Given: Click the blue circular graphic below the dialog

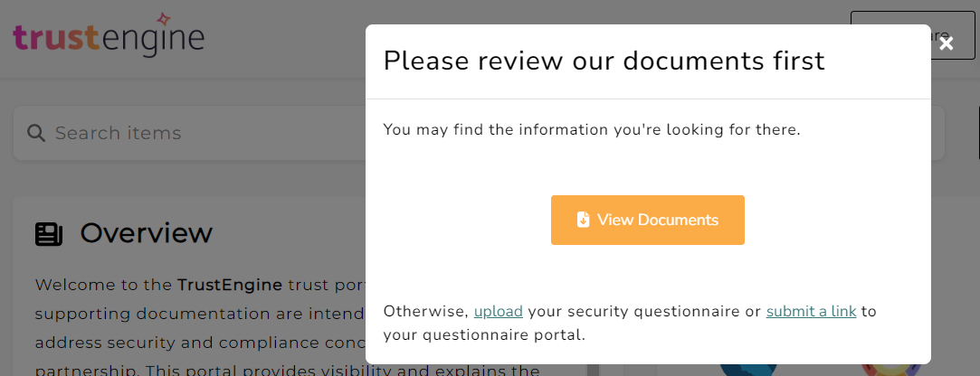Looking at the screenshot, I should coord(748,370).
